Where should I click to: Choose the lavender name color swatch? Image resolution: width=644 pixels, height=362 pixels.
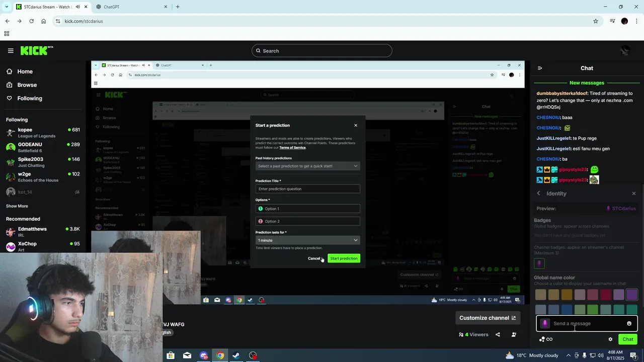click(x=619, y=295)
